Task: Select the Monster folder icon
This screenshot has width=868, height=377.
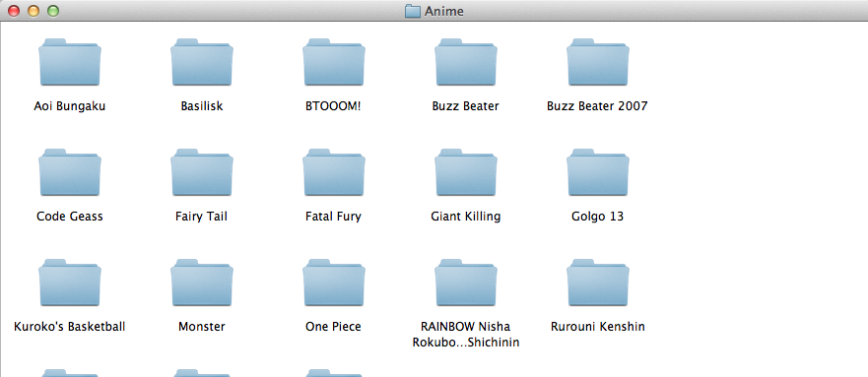Action: [202, 283]
